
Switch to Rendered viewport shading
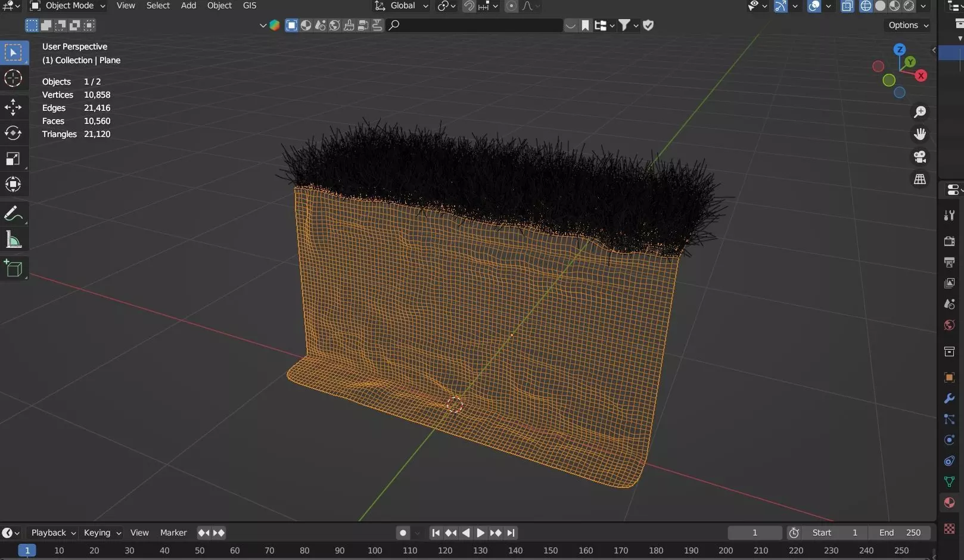(909, 6)
